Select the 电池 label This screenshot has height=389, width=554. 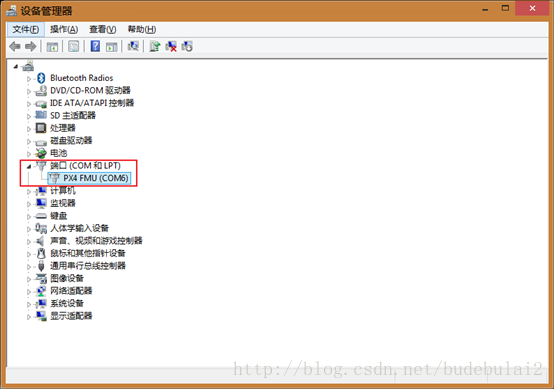click(x=59, y=153)
